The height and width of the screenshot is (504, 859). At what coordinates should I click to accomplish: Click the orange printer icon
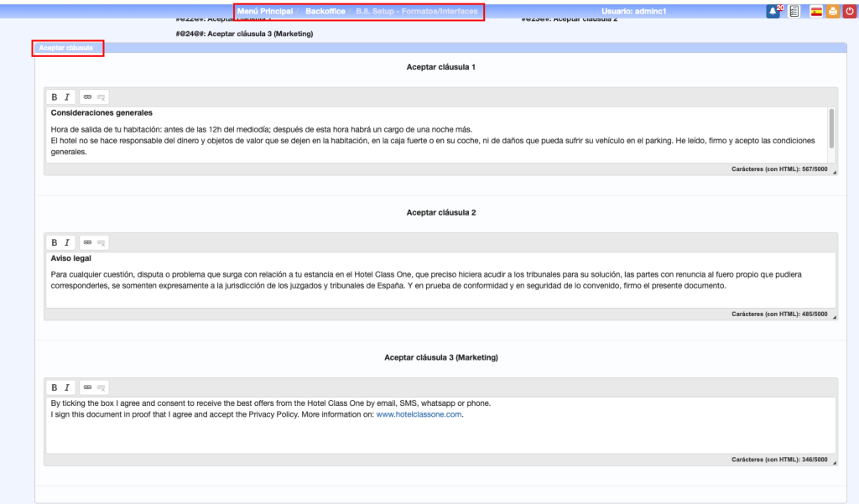tap(832, 12)
